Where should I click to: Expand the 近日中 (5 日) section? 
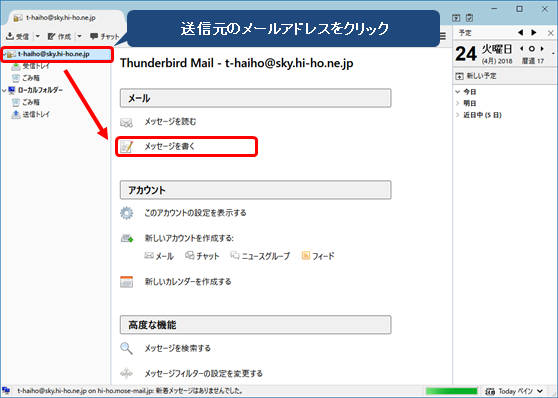[458, 115]
